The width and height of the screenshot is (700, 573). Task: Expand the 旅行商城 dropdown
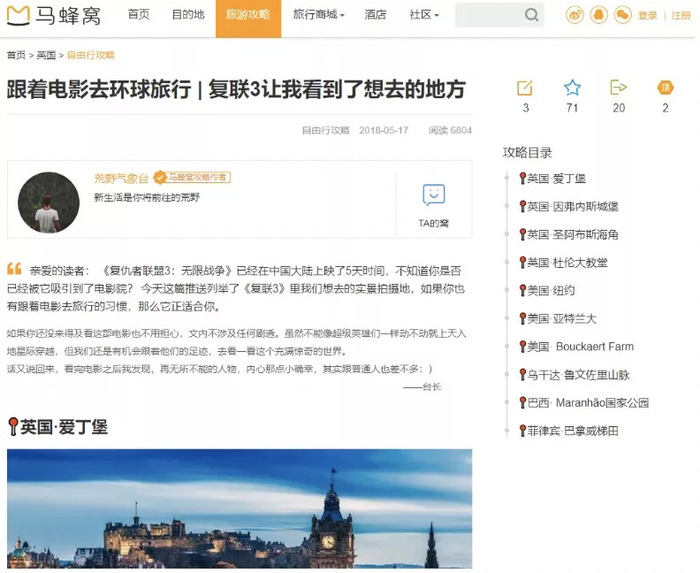point(318,15)
